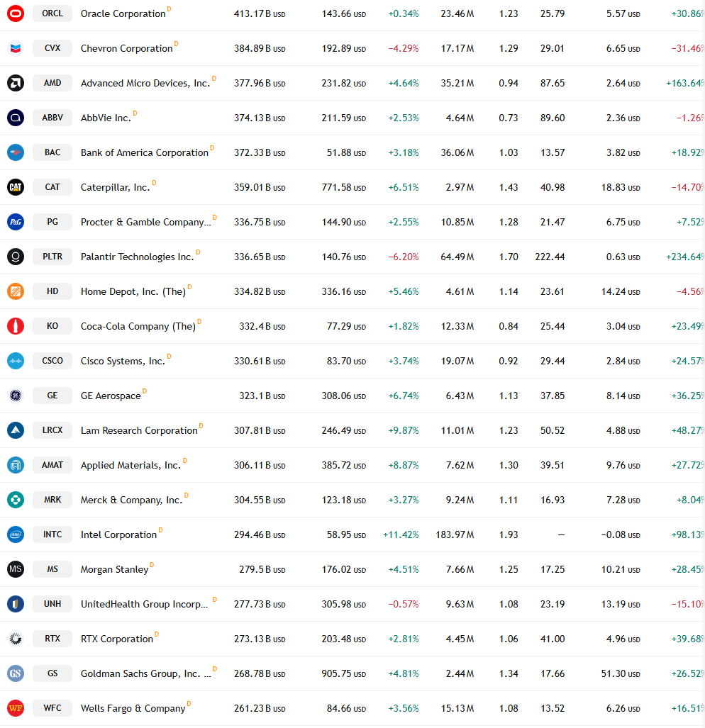The height and width of the screenshot is (728, 705).
Task: Click the +11.42% change for Intel
Action: click(x=401, y=535)
